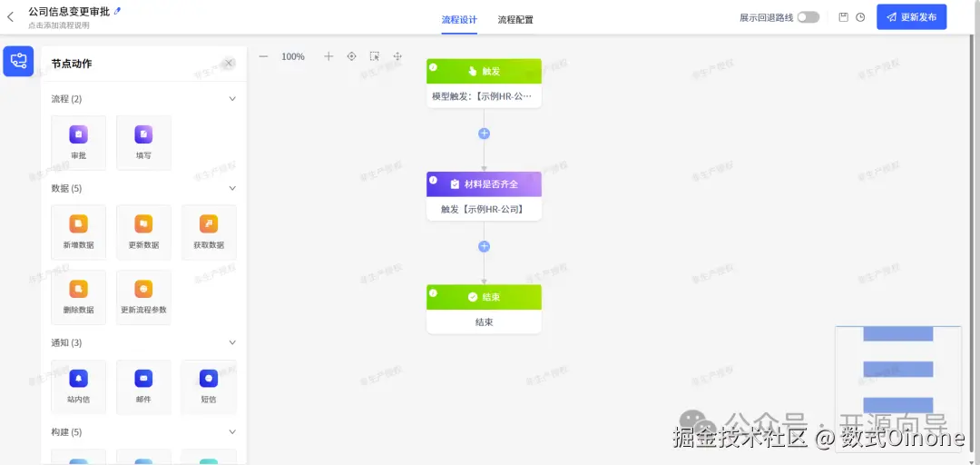Toggle the 展示回退路线 switch

(x=808, y=17)
